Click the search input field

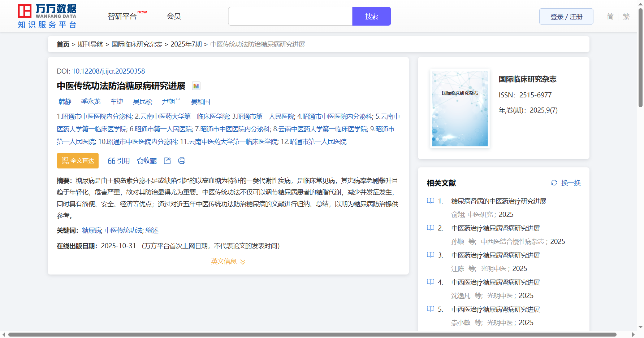pos(290,17)
